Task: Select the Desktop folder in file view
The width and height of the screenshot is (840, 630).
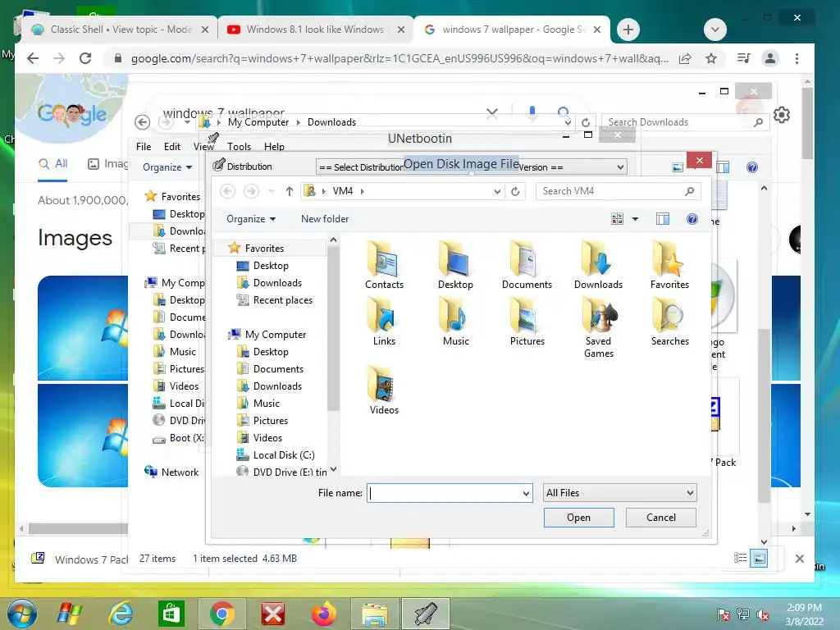Action: click(x=455, y=265)
